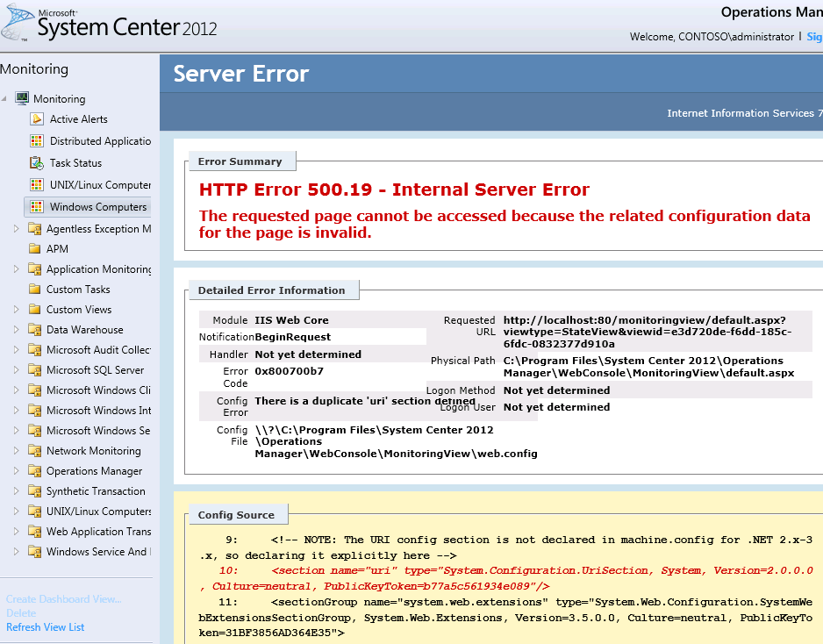Click the Synthetic Transaction folder icon
Image resolution: width=823 pixels, height=644 pixels.
34,490
